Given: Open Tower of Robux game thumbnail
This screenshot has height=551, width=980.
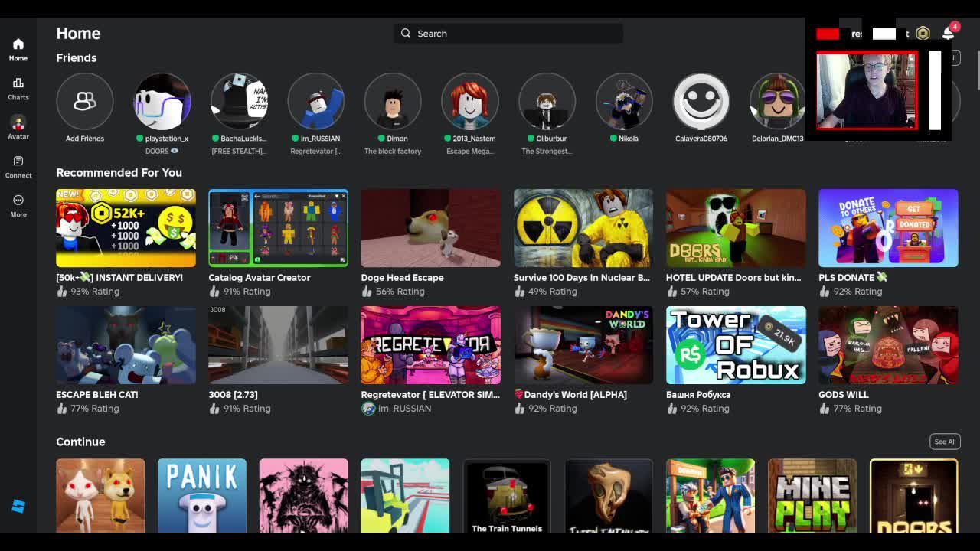Looking at the screenshot, I should [736, 345].
